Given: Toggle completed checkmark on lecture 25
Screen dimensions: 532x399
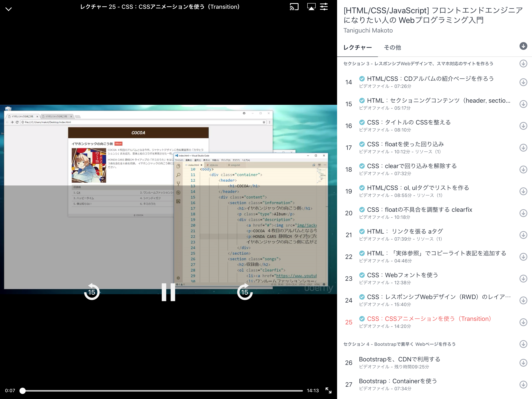Looking at the screenshot, I should click(x=362, y=319).
